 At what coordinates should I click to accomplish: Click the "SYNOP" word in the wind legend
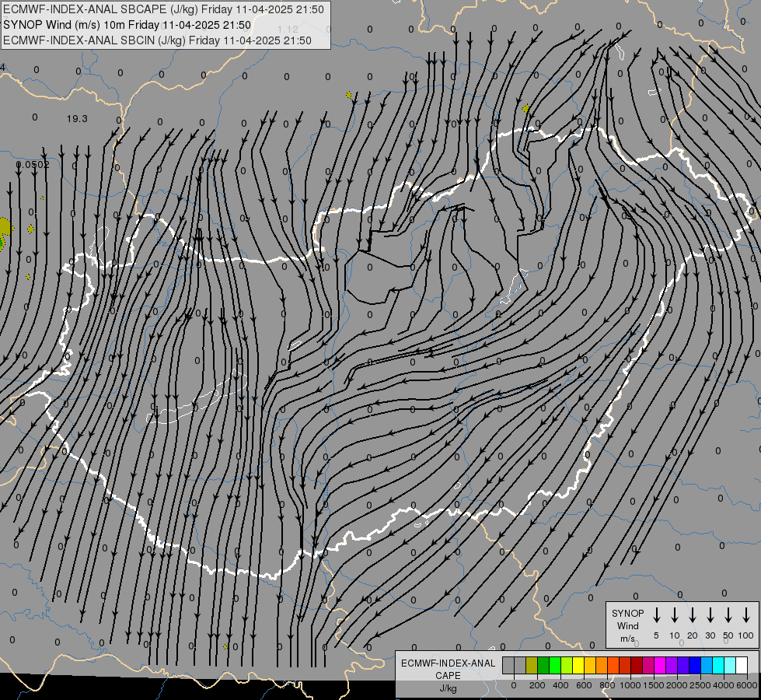[x=627, y=613]
